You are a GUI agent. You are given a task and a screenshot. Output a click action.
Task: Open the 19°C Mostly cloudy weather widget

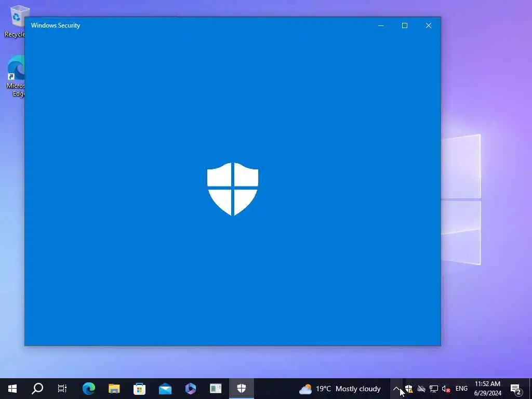pos(340,389)
